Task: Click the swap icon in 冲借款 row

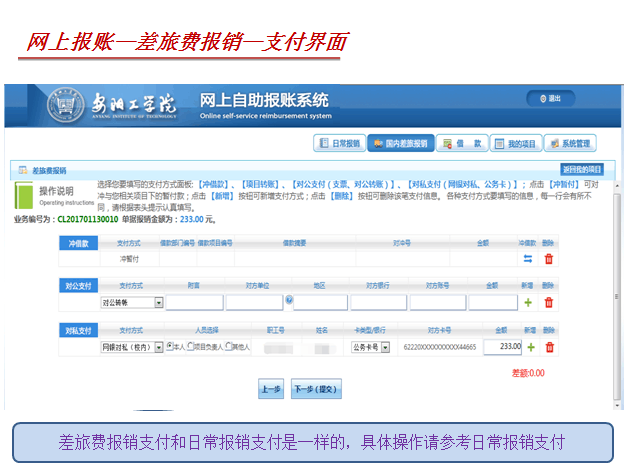Action: point(528,259)
